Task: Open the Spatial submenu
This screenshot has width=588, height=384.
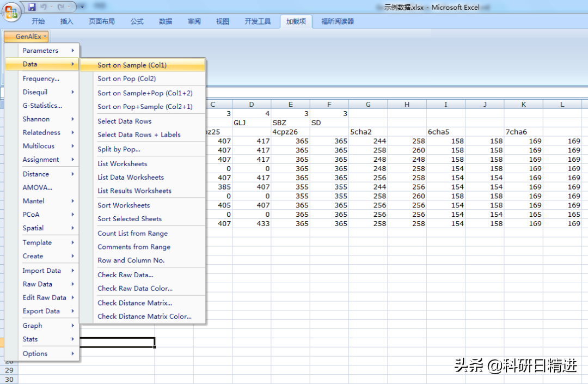Action: [x=42, y=228]
